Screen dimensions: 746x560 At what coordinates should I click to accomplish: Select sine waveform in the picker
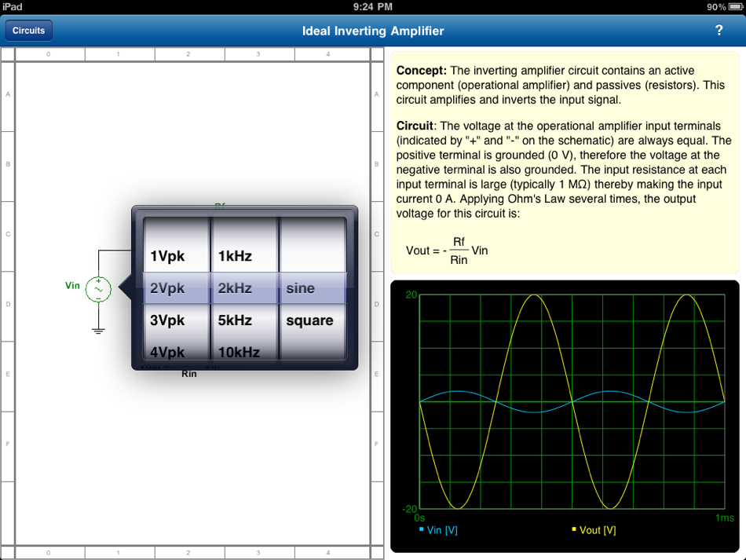coord(300,287)
